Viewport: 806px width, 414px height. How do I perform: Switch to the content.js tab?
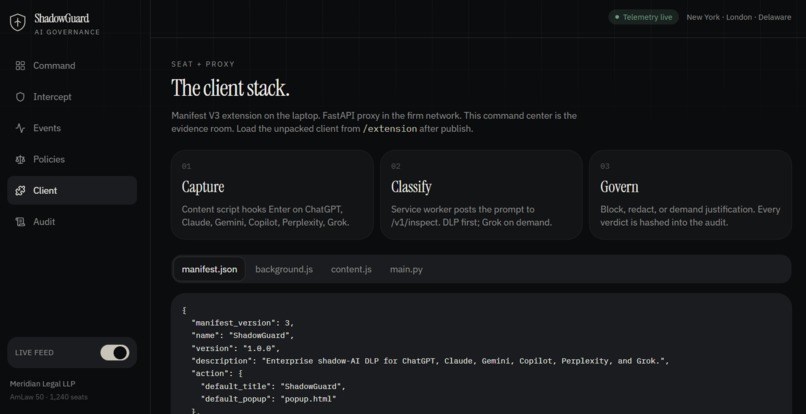351,269
